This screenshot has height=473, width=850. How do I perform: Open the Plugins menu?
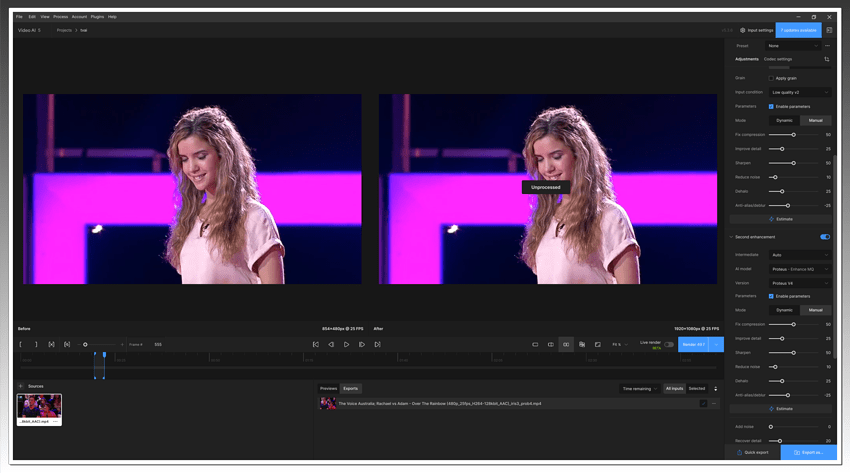97,17
